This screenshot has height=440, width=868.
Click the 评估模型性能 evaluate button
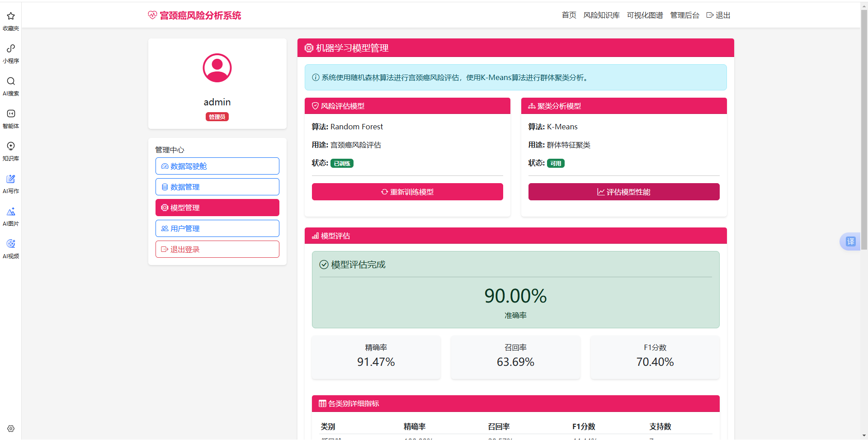click(x=624, y=192)
